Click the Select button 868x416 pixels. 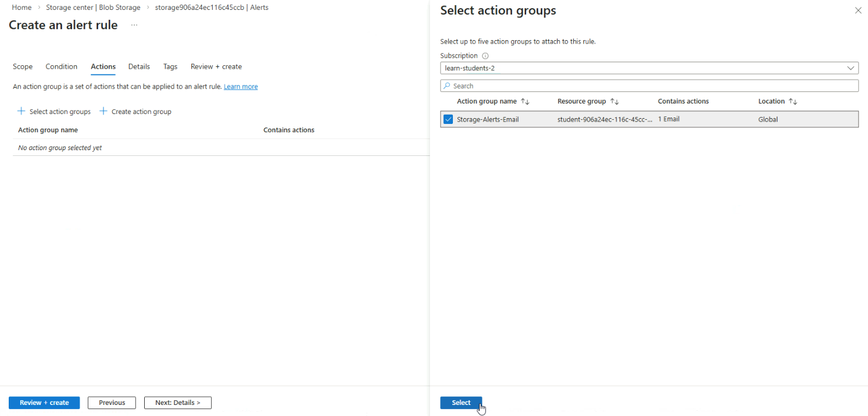(x=461, y=403)
